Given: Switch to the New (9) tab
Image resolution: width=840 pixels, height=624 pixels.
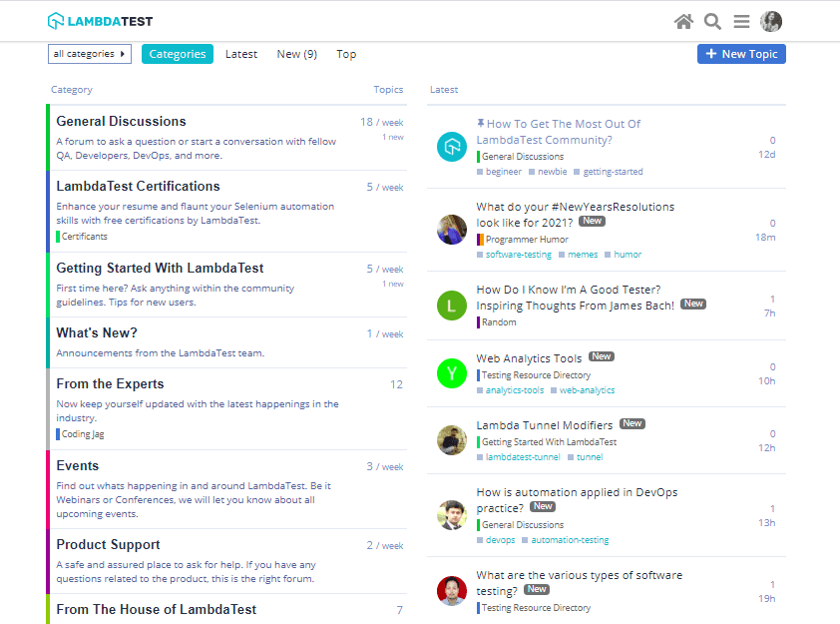Looking at the screenshot, I should tap(296, 54).
